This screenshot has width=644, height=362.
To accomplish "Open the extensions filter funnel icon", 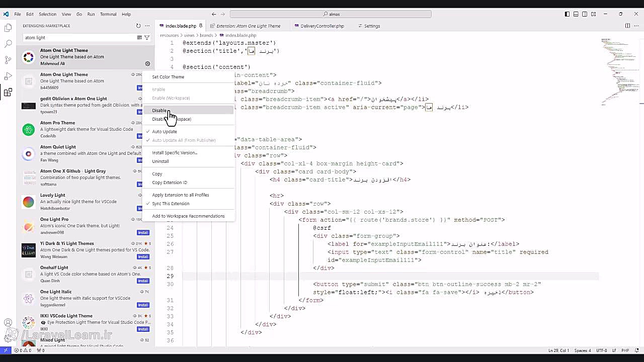I will click(147, 38).
